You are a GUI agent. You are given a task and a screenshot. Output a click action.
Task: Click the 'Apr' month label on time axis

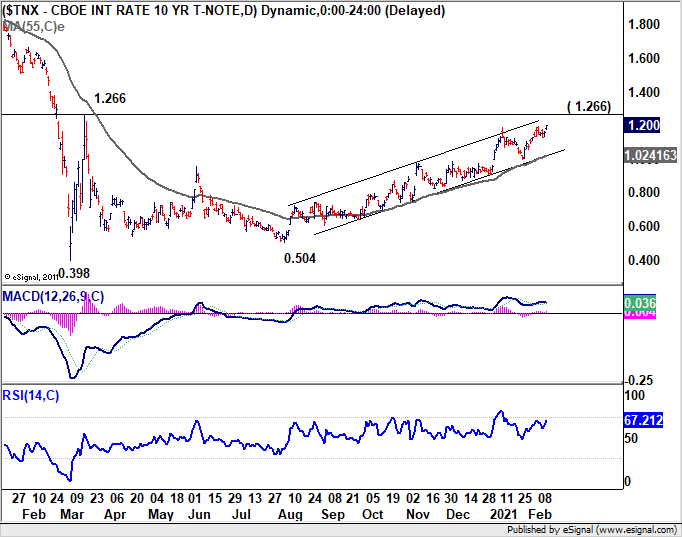click(x=115, y=514)
